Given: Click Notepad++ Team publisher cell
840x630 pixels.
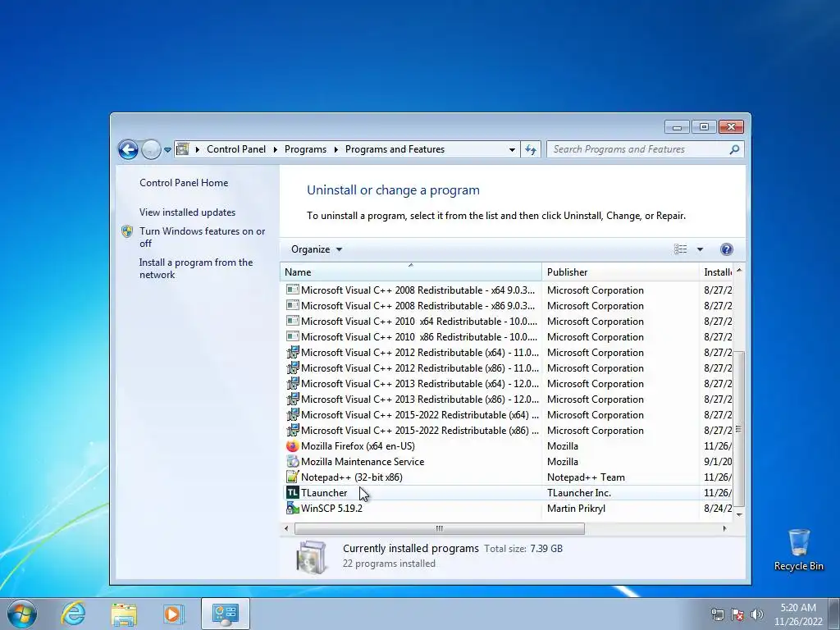Looking at the screenshot, I should pos(586,477).
